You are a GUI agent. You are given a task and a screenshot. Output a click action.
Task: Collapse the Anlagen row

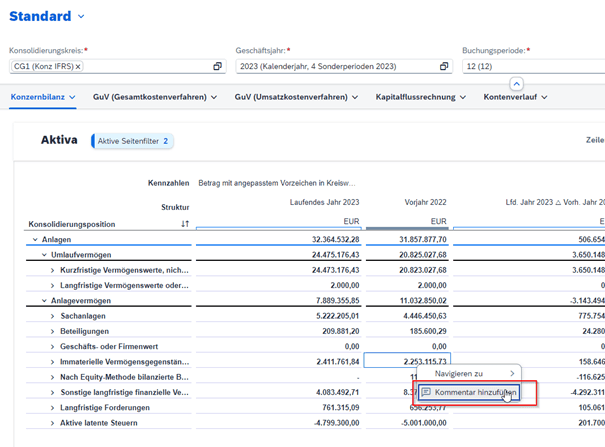coord(35,240)
